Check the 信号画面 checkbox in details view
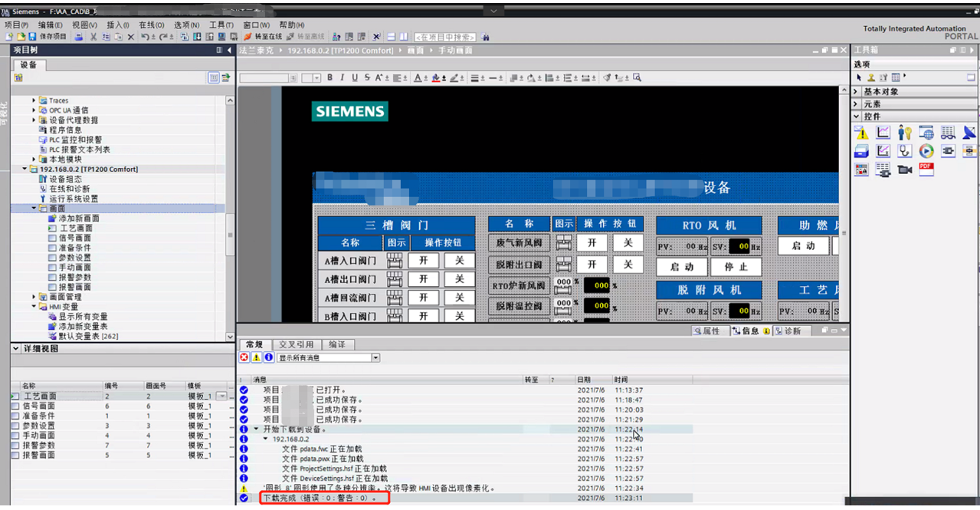The width and height of the screenshot is (980, 510). point(15,406)
